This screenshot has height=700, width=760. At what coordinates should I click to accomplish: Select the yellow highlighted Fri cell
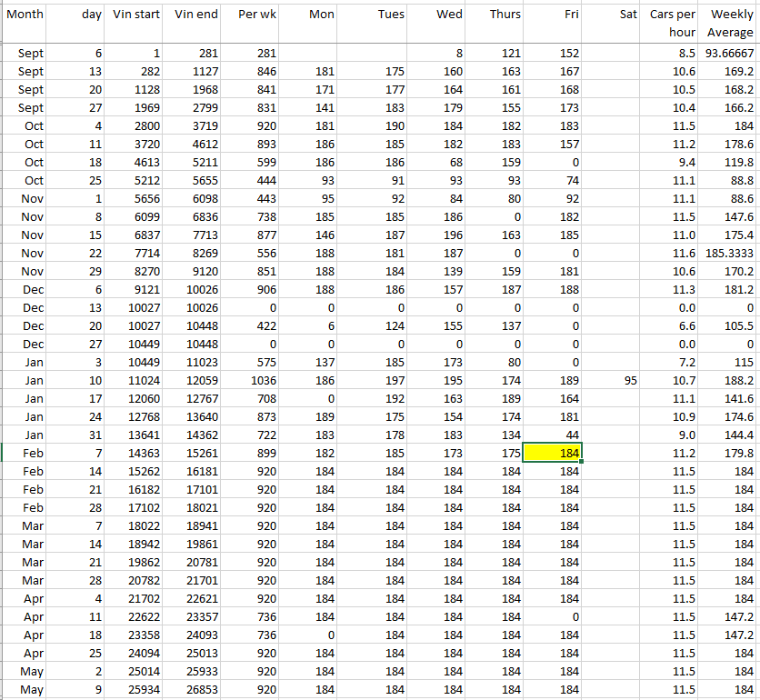point(553,453)
